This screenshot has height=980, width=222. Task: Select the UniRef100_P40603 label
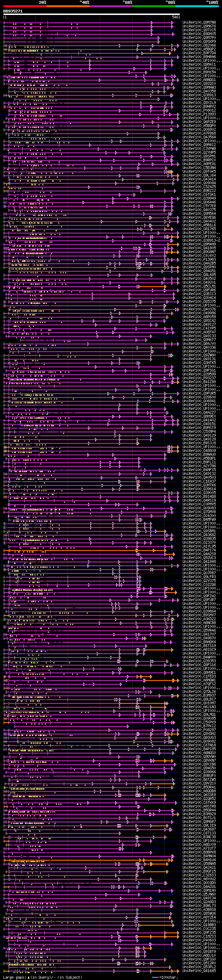[x=199, y=940]
